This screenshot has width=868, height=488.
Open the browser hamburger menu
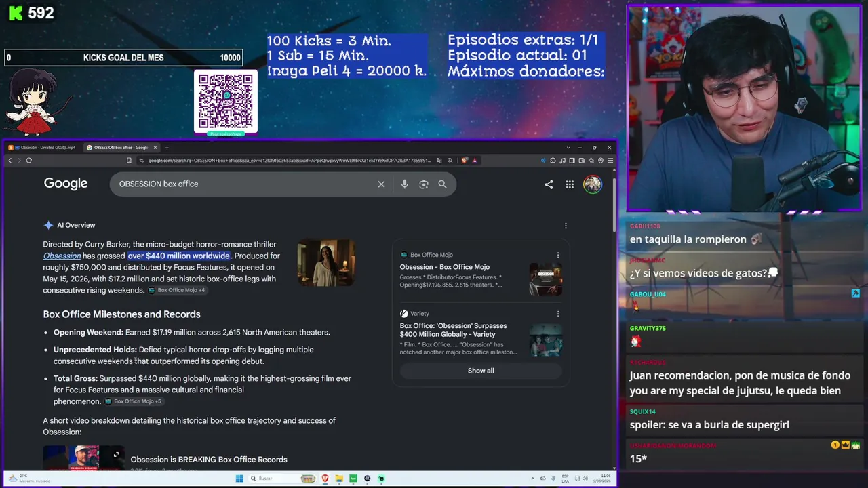pos(610,161)
